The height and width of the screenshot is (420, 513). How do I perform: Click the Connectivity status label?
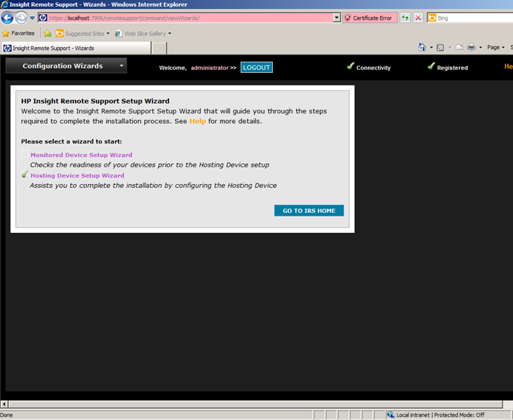(x=373, y=68)
